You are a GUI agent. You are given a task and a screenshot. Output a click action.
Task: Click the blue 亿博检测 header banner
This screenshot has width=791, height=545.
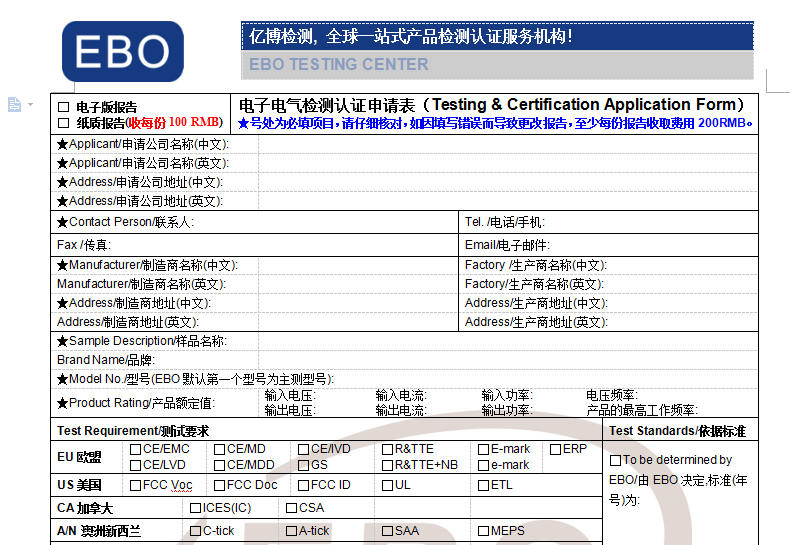[496, 37]
